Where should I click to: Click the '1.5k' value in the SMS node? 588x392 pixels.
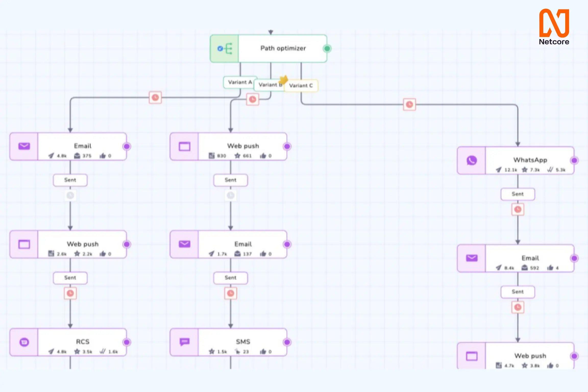(x=222, y=352)
